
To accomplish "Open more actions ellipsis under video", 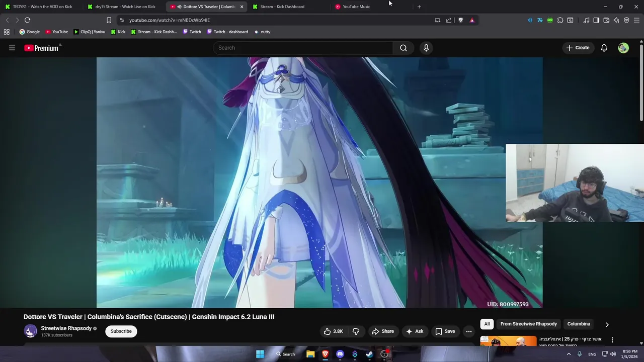I will point(469,331).
